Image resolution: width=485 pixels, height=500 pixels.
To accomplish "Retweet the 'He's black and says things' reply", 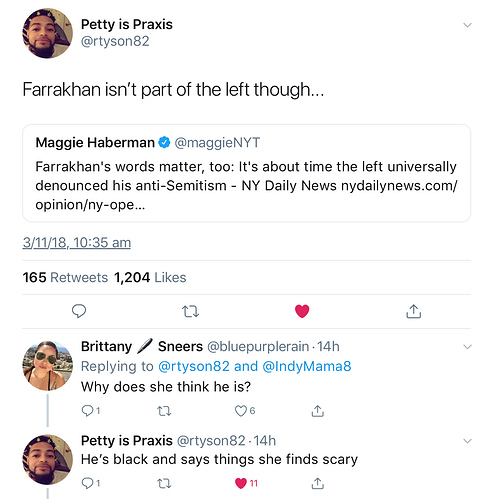I will [164, 483].
